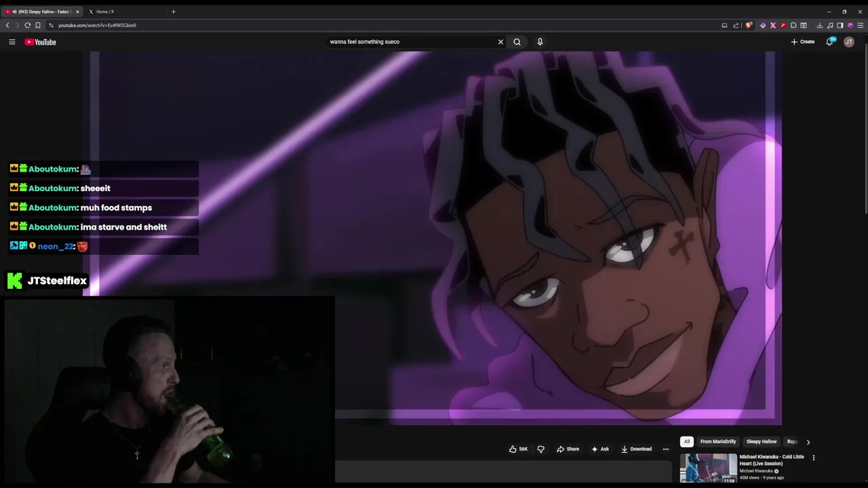
Task: Click chat message "muh food stamps"
Action: click(116, 207)
